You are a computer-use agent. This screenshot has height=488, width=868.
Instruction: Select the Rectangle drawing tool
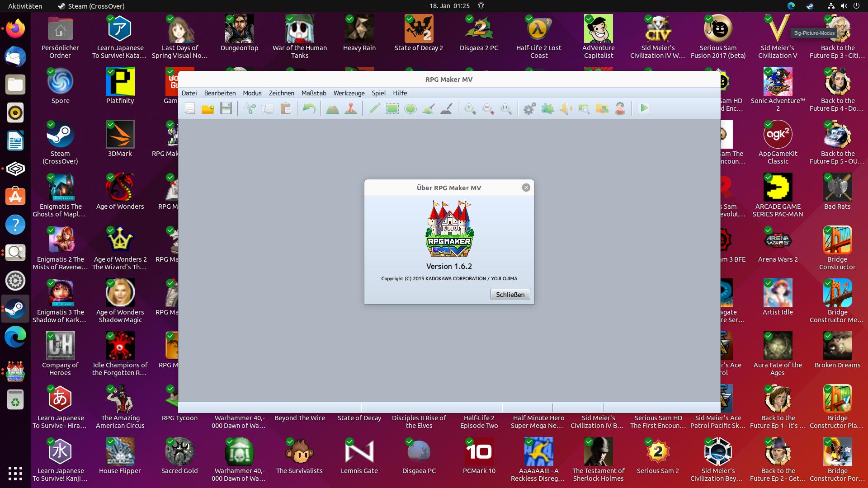(392, 108)
